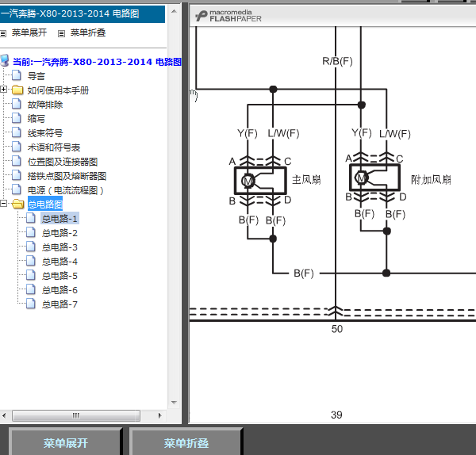Click the R/B(F) wire label
The width and height of the screenshot is (476, 455).
[x=337, y=61]
